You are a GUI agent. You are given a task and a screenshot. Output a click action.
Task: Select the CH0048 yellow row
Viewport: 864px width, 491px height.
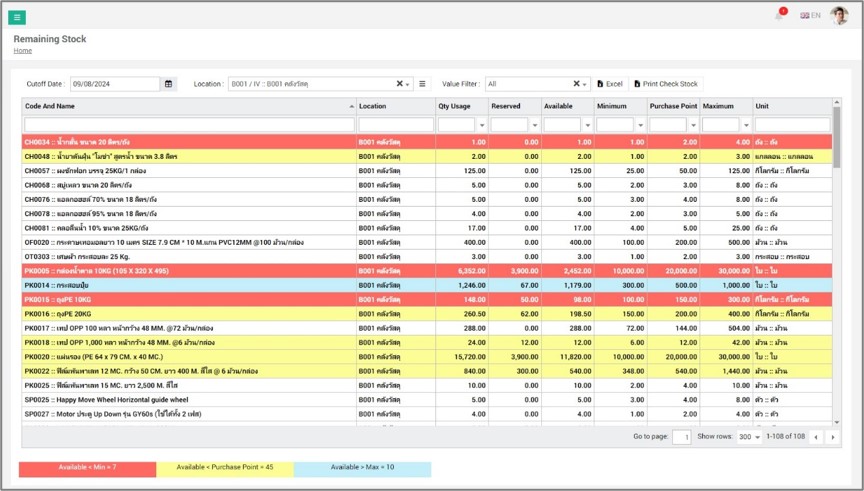427,157
